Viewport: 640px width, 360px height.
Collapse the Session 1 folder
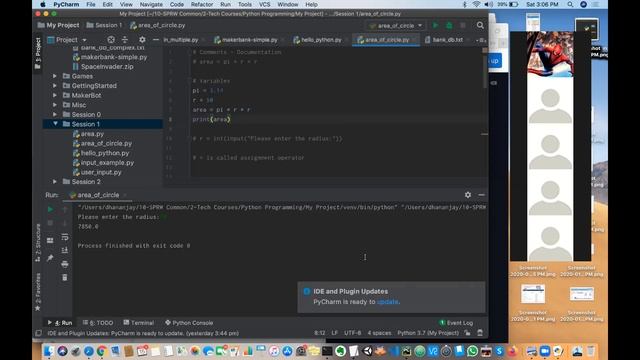pos(55,124)
